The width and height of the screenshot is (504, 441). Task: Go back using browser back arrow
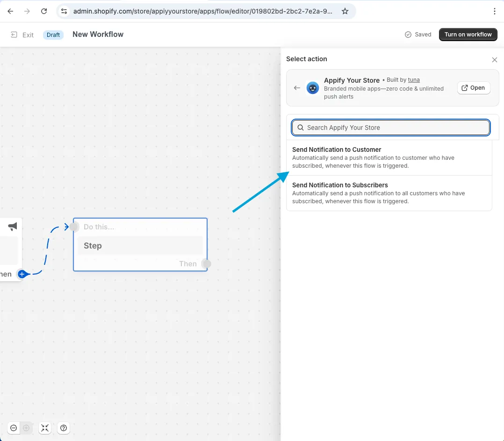[x=10, y=11]
